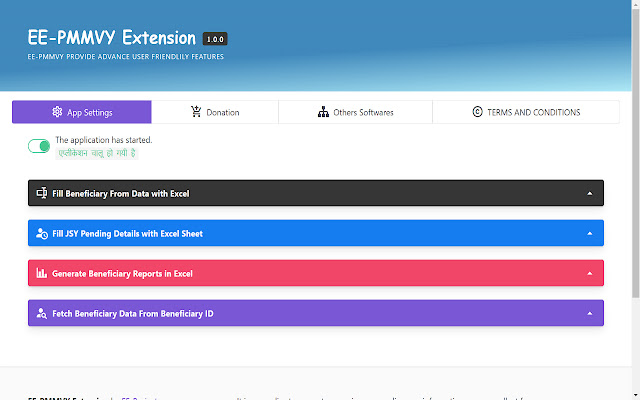Click Fill Beneficiary From Data with Excel title
Image resolution: width=640 pixels, height=400 pixels.
120,193
